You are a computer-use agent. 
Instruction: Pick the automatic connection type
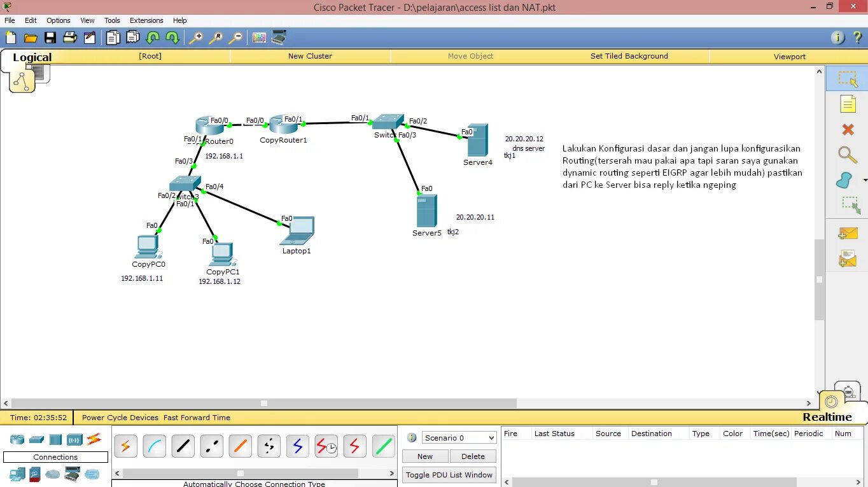click(125, 446)
